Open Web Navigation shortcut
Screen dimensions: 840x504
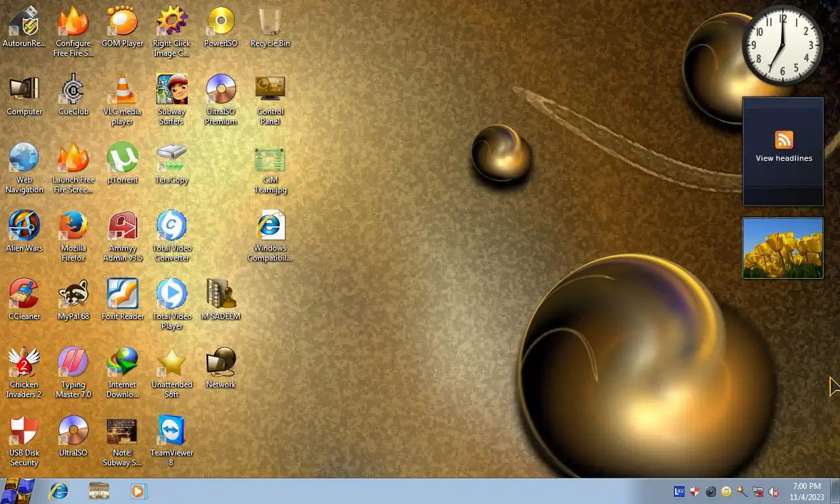[x=24, y=168]
